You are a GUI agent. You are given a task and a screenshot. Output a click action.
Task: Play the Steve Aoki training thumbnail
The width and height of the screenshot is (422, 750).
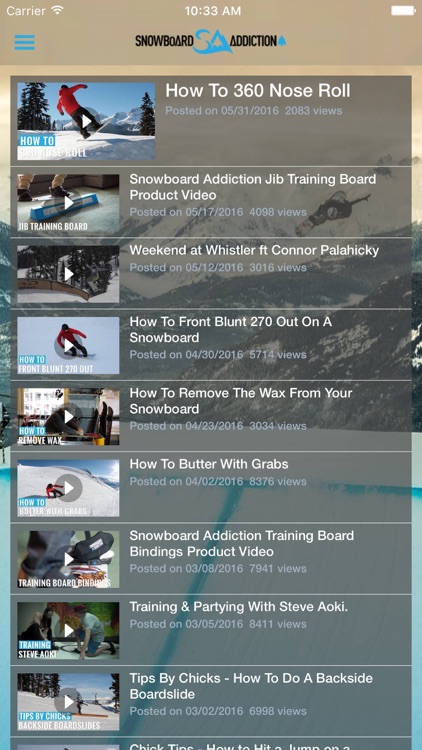point(68,630)
